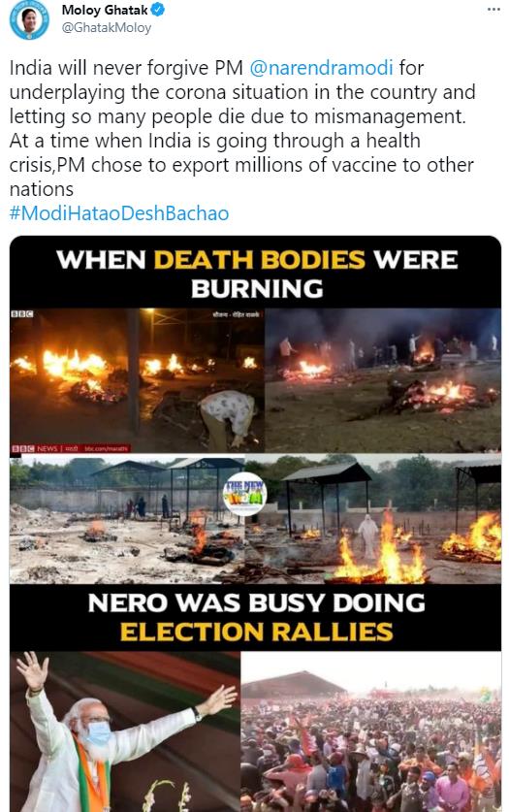The width and height of the screenshot is (509, 812).
Task: Open the photo with the PPE-suited person
Action: [373, 519]
